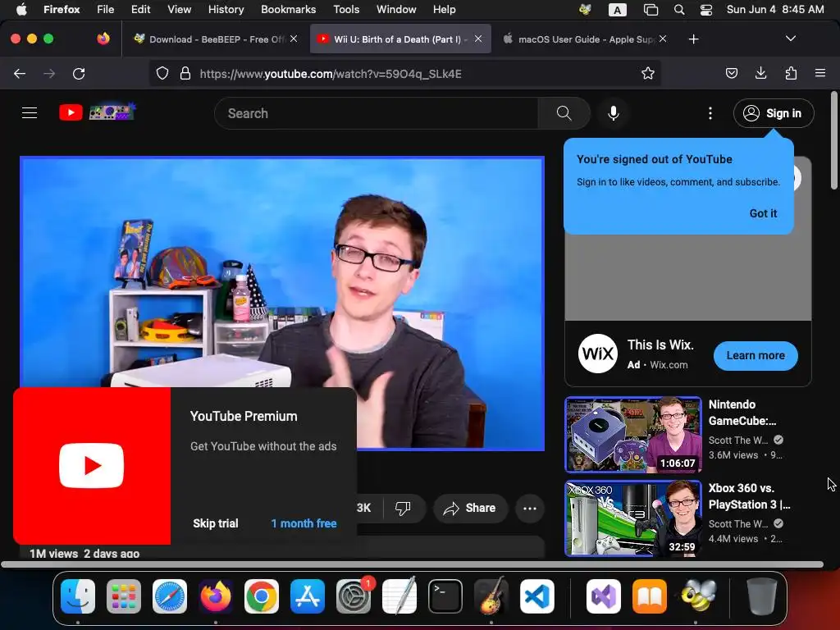Choose 1 month free Premium offer

304,523
